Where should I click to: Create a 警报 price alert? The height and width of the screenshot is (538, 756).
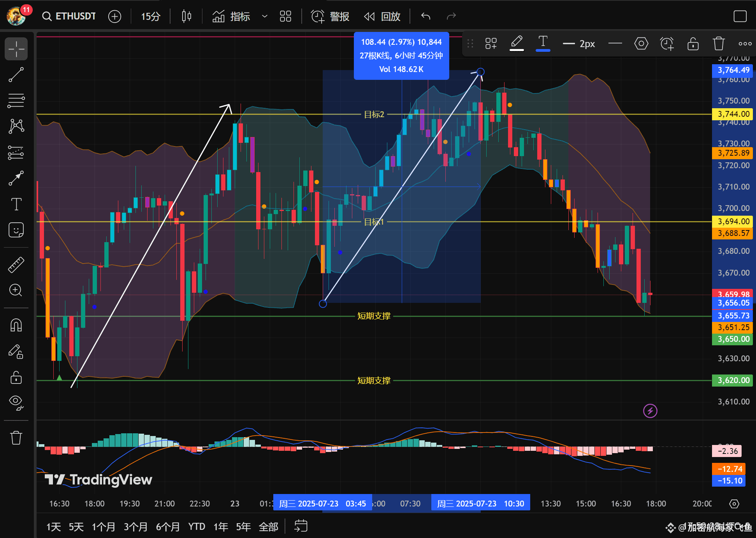point(330,16)
